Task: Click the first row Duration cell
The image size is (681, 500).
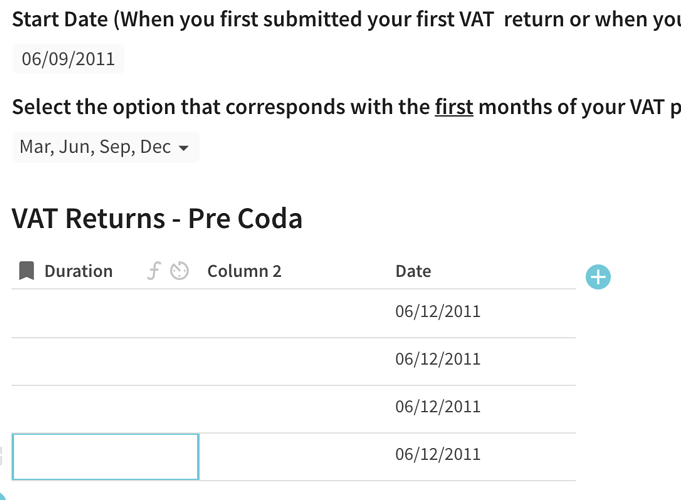Action: (x=105, y=312)
